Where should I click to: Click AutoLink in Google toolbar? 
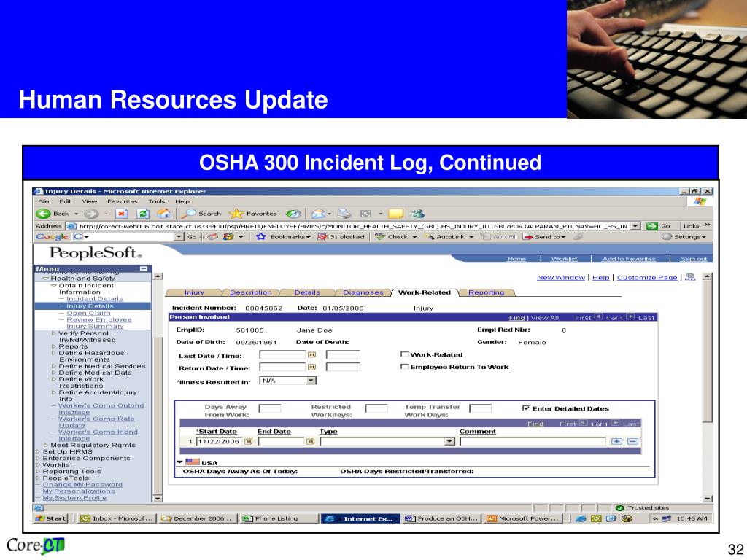click(x=446, y=237)
